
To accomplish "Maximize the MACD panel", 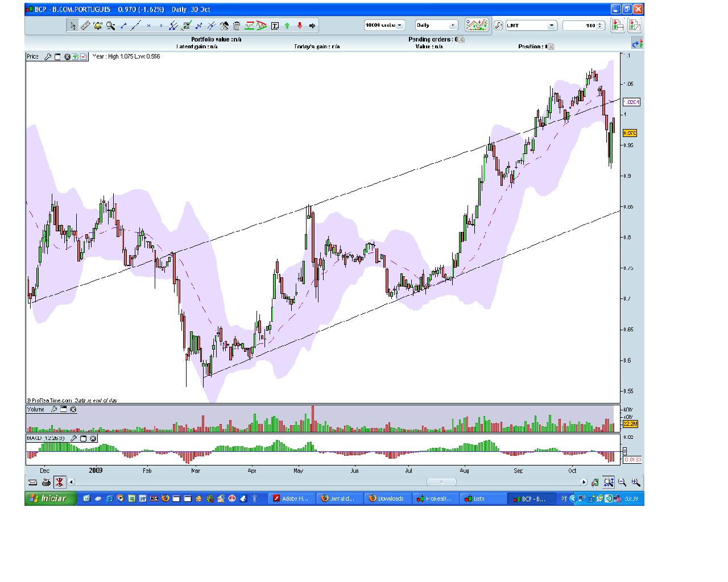I will (x=83, y=439).
